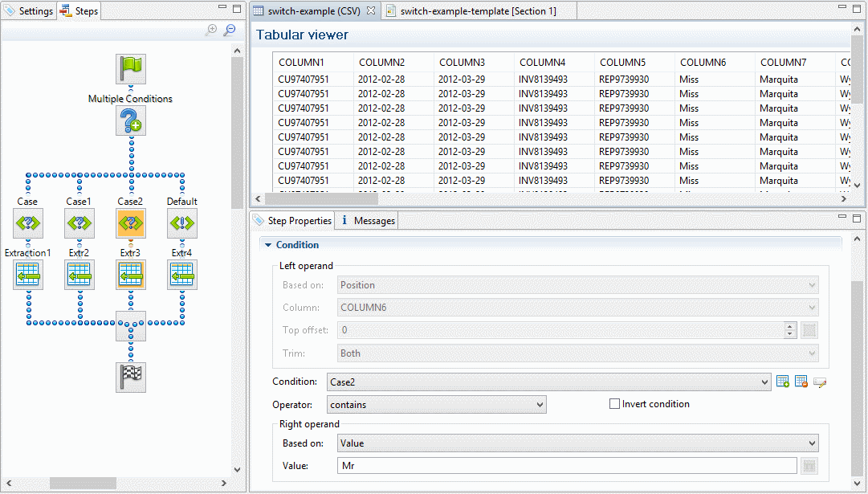Zoom in on the Steps diagram

pos(212,31)
